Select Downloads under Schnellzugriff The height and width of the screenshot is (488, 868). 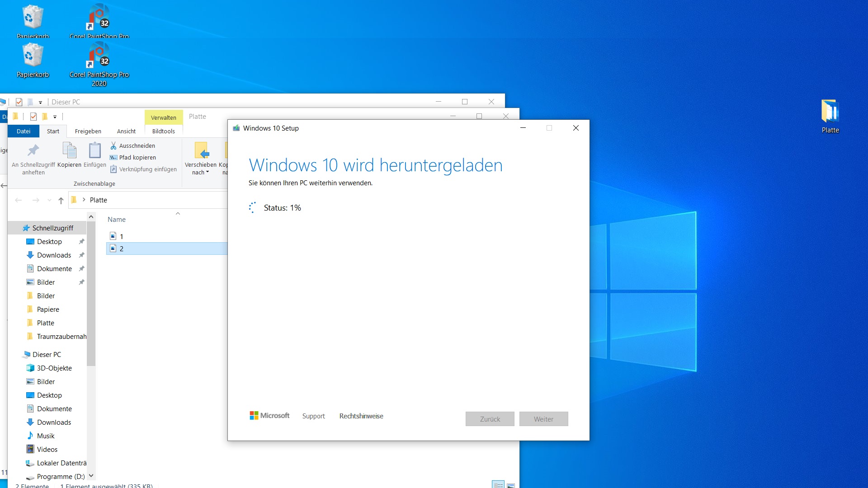pyautogui.click(x=54, y=255)
